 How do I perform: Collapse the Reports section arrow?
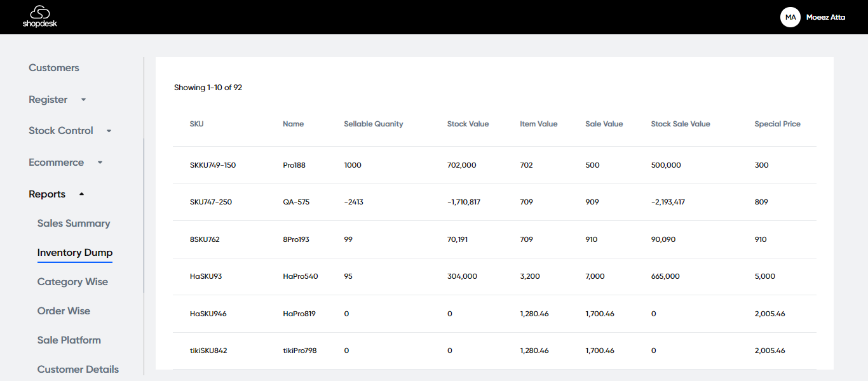click(x=81, y=194)
